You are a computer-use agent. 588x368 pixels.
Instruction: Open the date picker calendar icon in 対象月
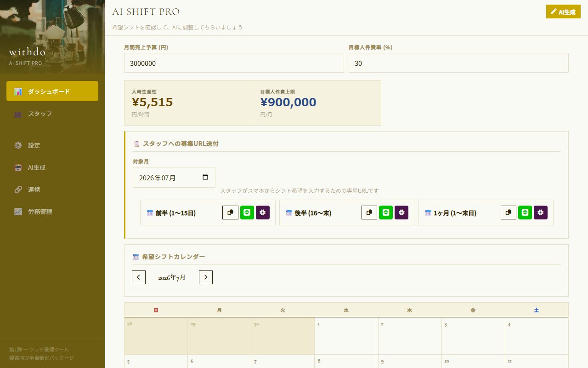click(205, 177)
